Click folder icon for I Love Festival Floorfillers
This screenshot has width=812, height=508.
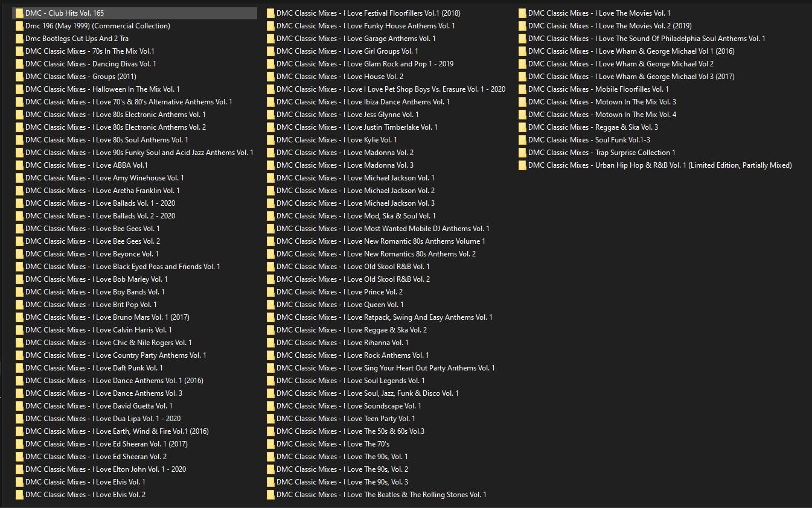click(270, 13)
